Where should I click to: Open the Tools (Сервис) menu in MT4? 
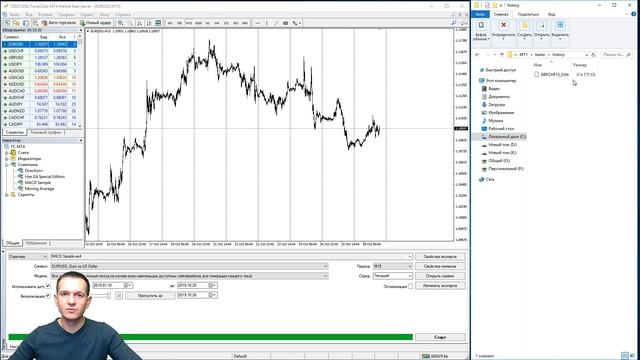(x=87, y=15)
